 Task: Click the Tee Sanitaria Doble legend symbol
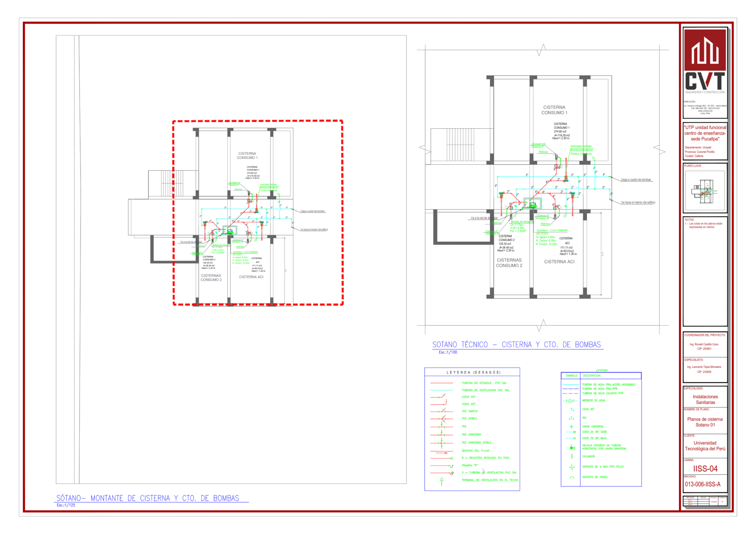[x=442, y=443]
